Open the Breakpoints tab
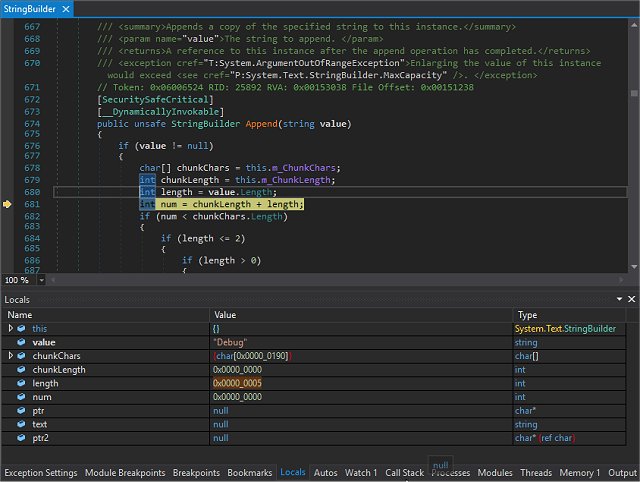Screen dimensions: 640x482 196,472
